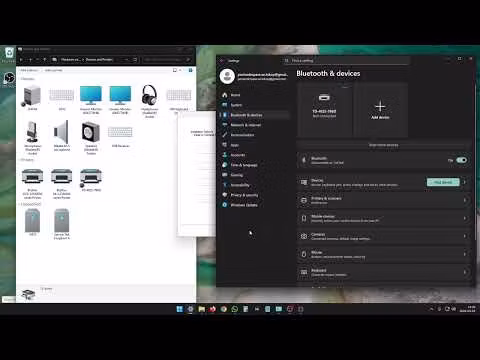
Task: Click the Mouse row icon
Action: pyautogui.click(x=304, y=254)
